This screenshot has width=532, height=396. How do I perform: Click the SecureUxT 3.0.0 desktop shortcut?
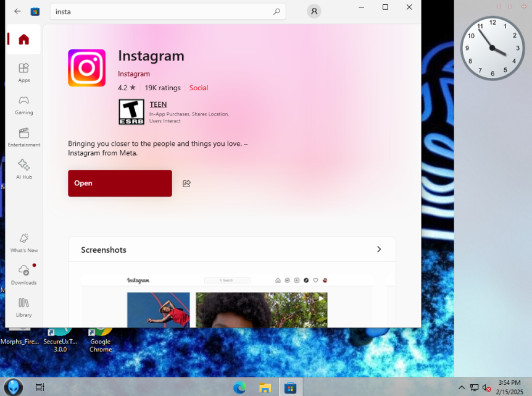click(x=60, y=340)
